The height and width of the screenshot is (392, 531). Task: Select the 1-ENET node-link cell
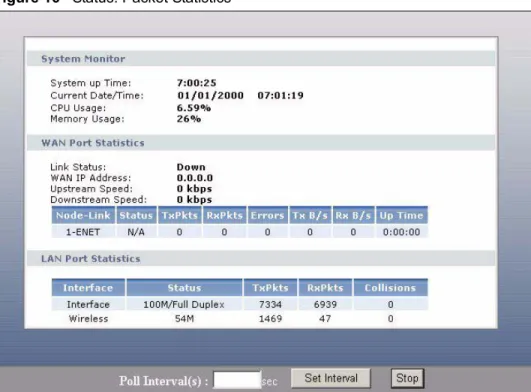83,232
